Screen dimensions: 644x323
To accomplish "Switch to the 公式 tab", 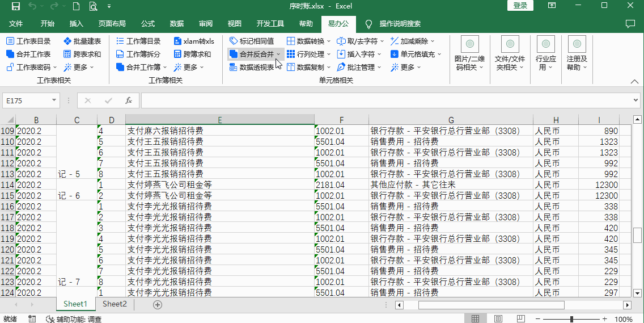I will (147, 24).
